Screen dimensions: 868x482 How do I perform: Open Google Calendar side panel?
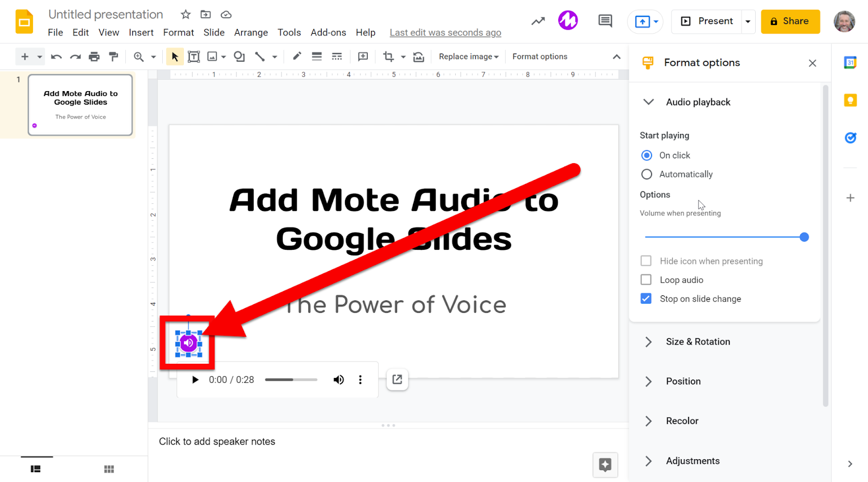(850, 63)
